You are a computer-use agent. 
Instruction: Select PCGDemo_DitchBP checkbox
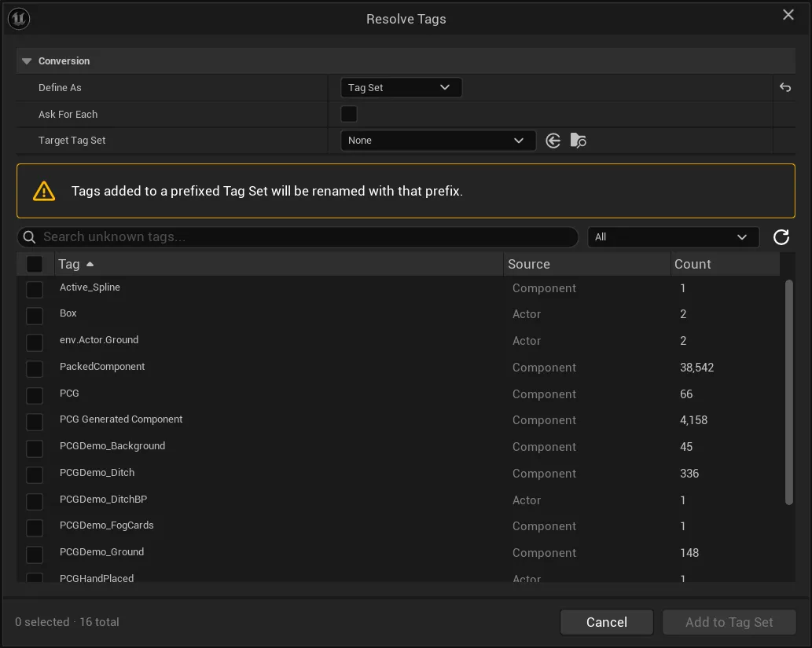(x=35, y=502)
